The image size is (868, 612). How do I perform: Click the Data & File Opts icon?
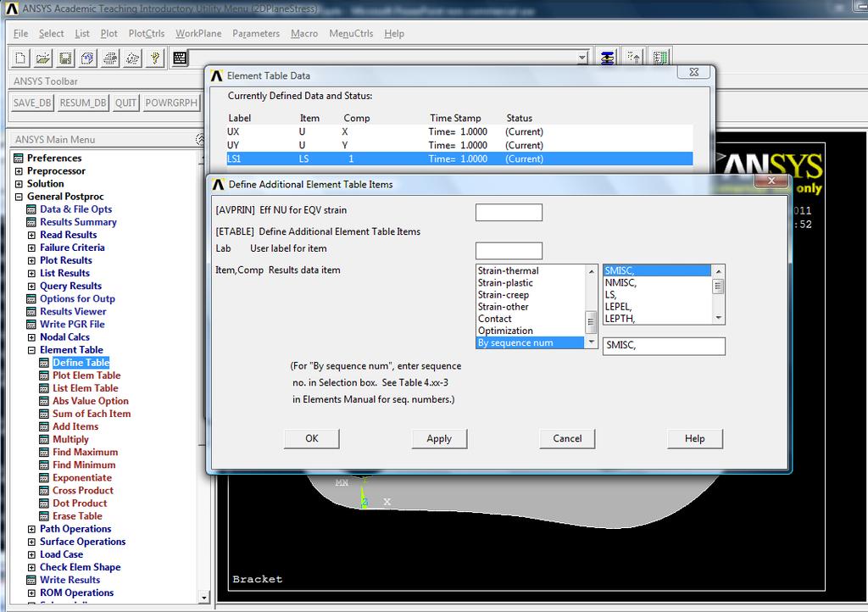(x=31, y=209)
